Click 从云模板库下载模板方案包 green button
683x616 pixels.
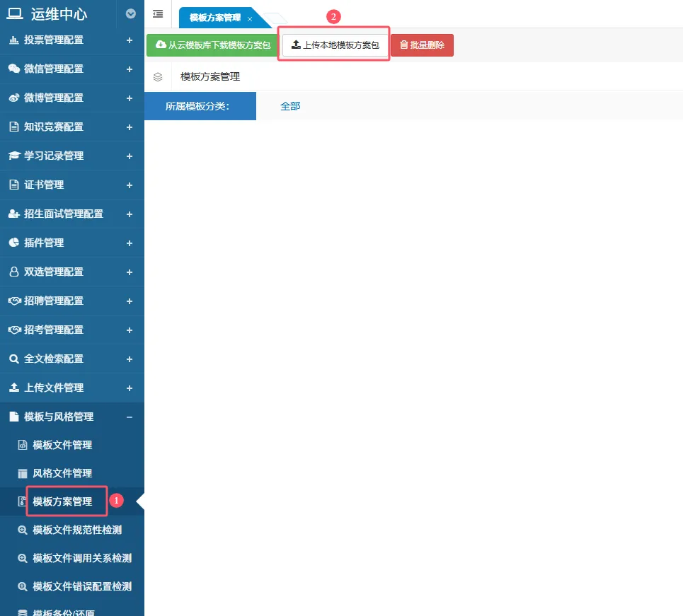coord(212,45)
